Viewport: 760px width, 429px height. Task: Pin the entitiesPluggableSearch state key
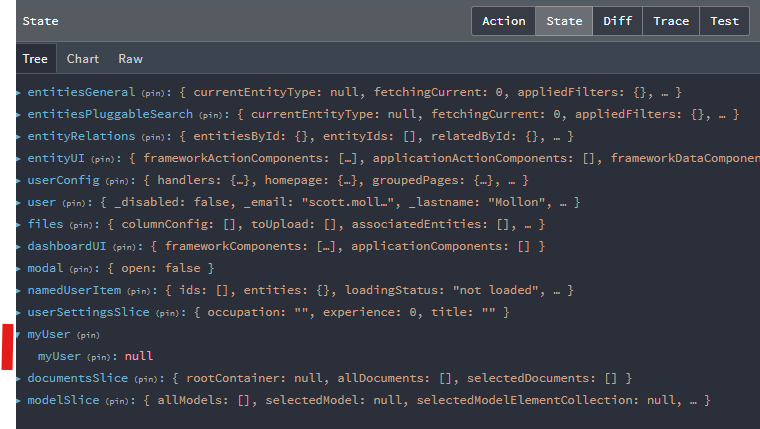[211, 115]
